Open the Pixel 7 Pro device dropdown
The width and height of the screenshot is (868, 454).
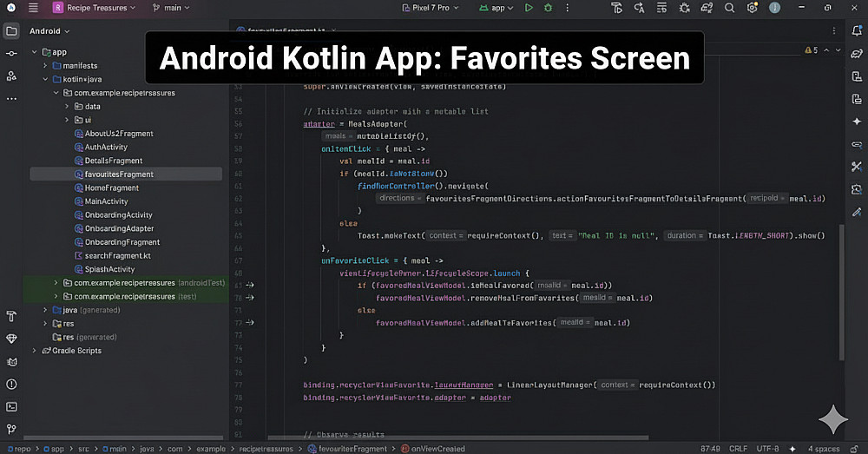pos(431,8)
